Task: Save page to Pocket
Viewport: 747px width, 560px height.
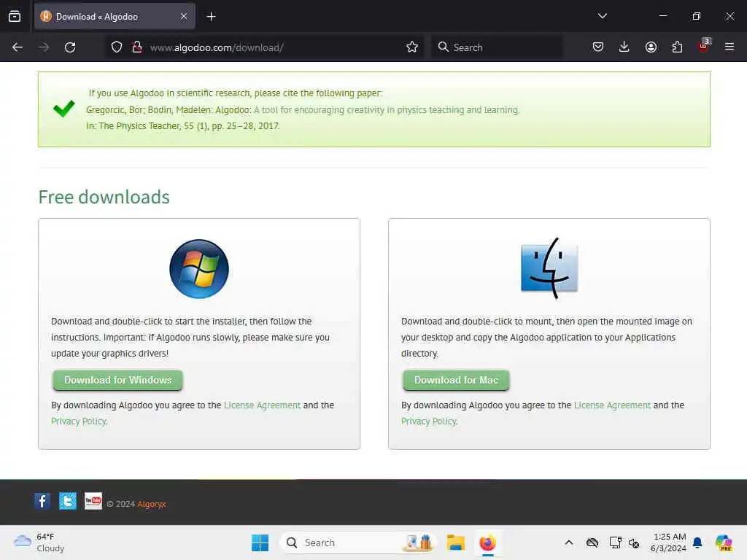Action: (x=598, y=47)
